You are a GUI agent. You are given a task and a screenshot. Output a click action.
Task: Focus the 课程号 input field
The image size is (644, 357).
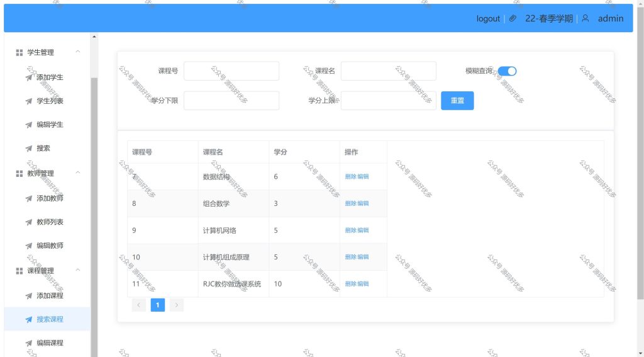point(231,71)
